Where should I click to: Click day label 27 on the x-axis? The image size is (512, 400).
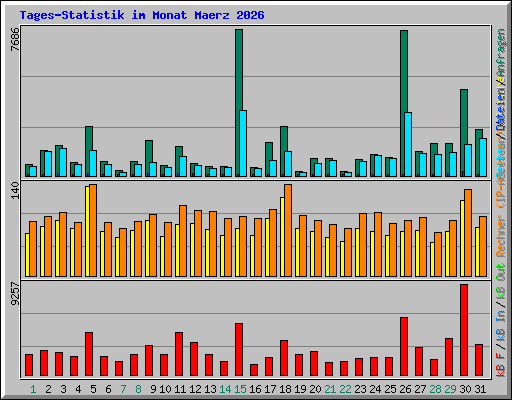coord(420,389)
